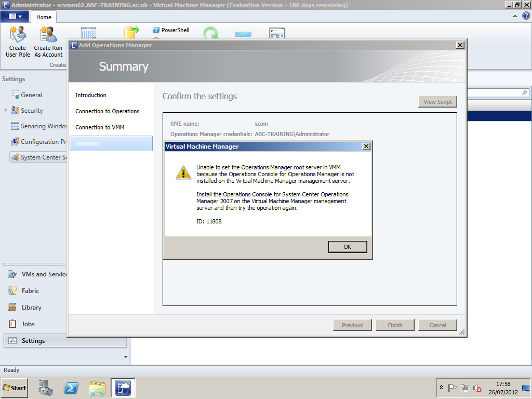Close the Virtual Machine Manager error dialog
The image size is (532, 399).
tap(366, 146)
